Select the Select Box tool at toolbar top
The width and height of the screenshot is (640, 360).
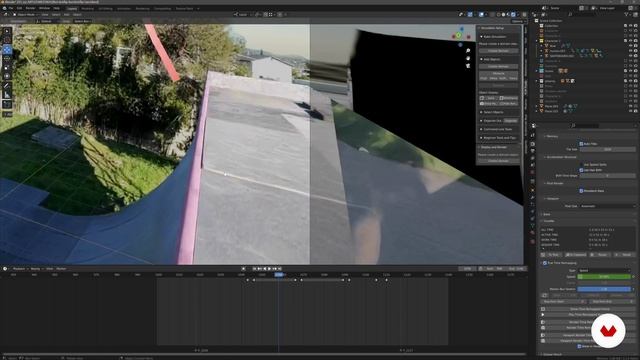(x=7, y=31)
